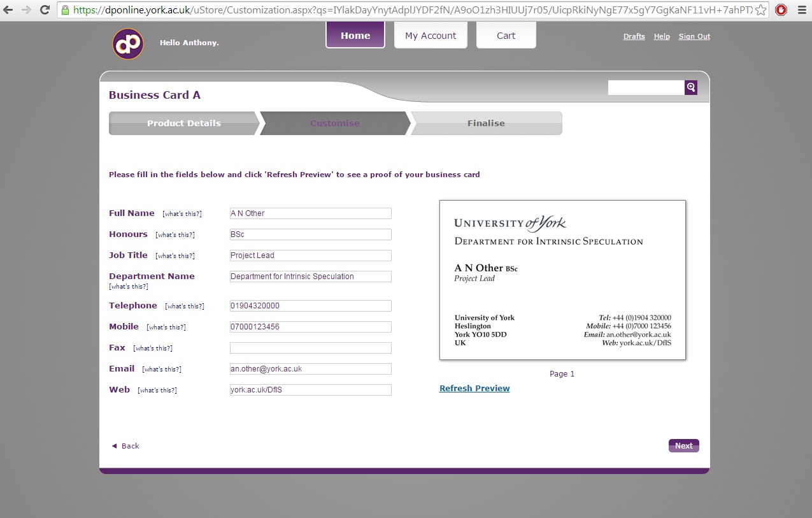Image resolution: width=812 pixels, height=518 pixels.
Task: Click the Honours input field
Action: pos(311,234)
